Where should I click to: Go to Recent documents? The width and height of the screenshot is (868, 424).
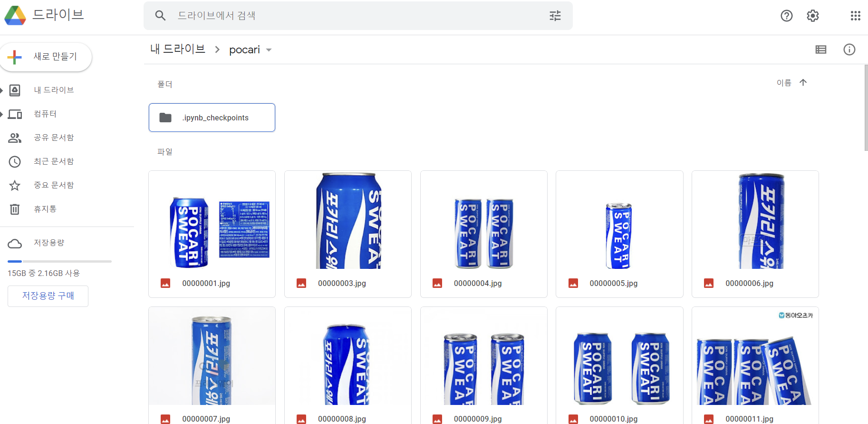click(54, 161)
